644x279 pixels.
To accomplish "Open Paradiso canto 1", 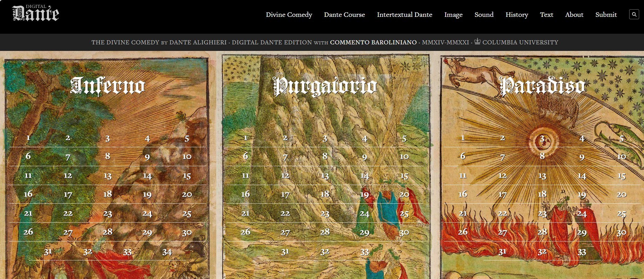I will pyautogui.click(x=463, y=138).
